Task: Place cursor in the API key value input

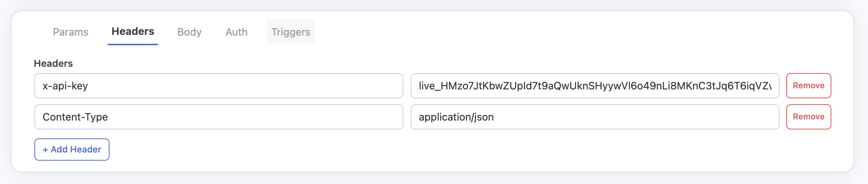Action: (x=595, y=86)
